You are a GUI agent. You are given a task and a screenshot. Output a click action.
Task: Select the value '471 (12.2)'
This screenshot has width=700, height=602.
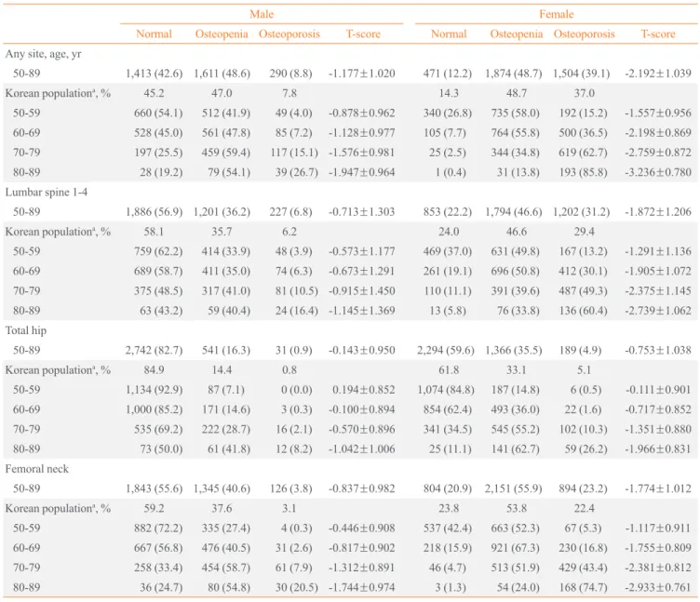point(448,74)
